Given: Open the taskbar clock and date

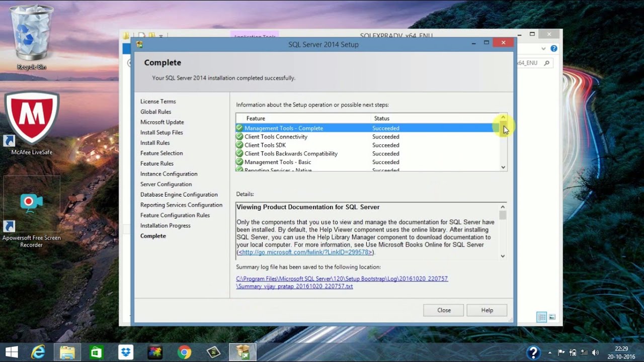Looking at the screenshot, I should point(621,352).
